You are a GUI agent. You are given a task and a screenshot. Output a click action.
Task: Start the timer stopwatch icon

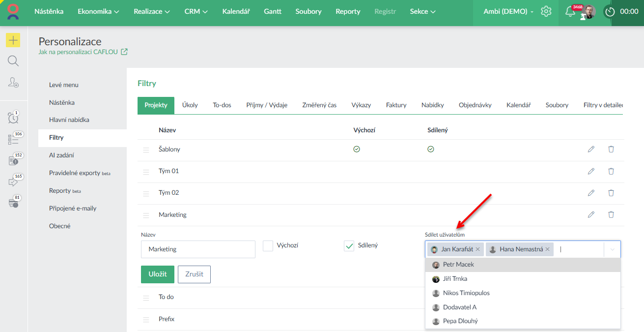pos(610,12)
